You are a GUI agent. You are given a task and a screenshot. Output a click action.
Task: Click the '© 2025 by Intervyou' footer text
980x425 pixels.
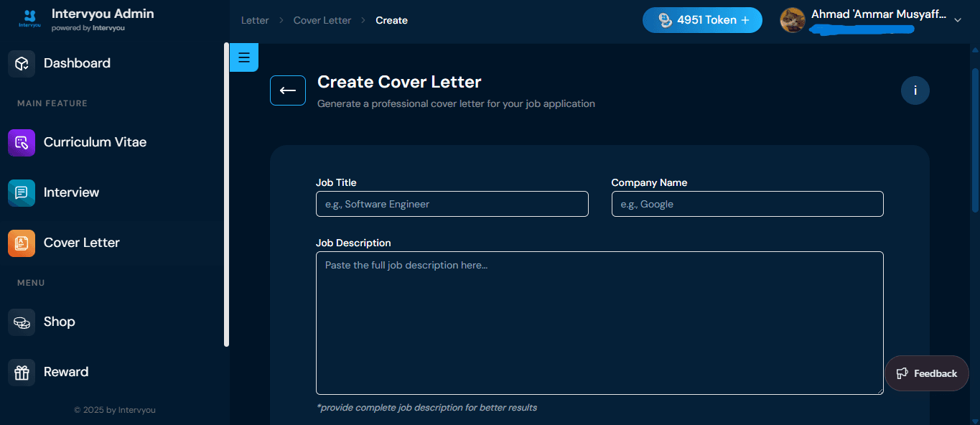[115, 410]
